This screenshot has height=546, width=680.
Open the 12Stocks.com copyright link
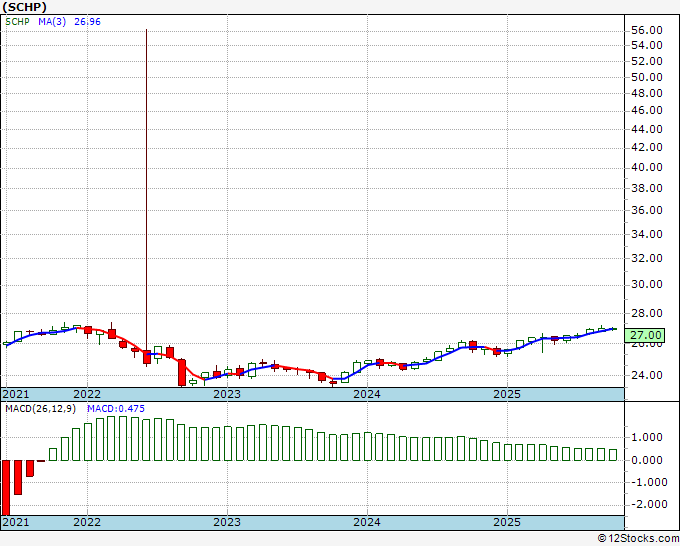pyautogui.click(x=638, y=539)
